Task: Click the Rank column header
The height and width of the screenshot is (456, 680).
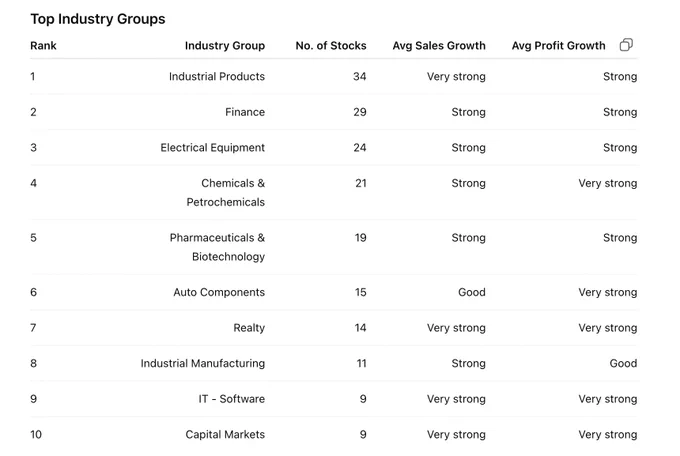Action: pyautogui.click(x=43, y=46)
